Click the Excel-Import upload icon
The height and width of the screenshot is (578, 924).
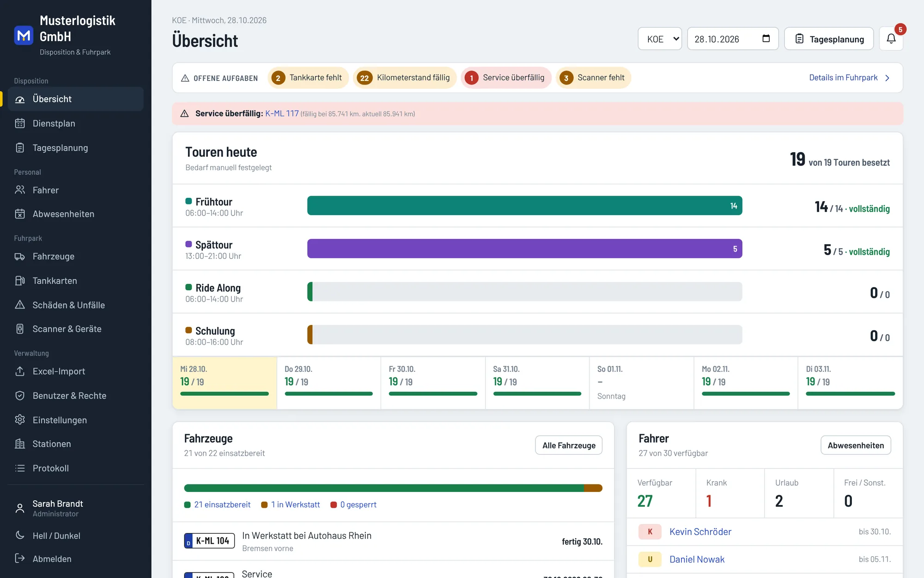pos(20,371)
